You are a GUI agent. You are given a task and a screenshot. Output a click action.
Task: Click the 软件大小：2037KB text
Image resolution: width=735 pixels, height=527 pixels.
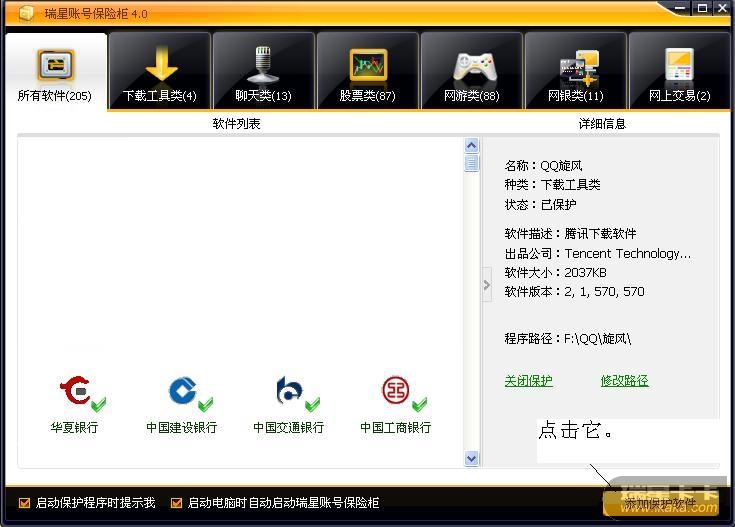(555, 272)
